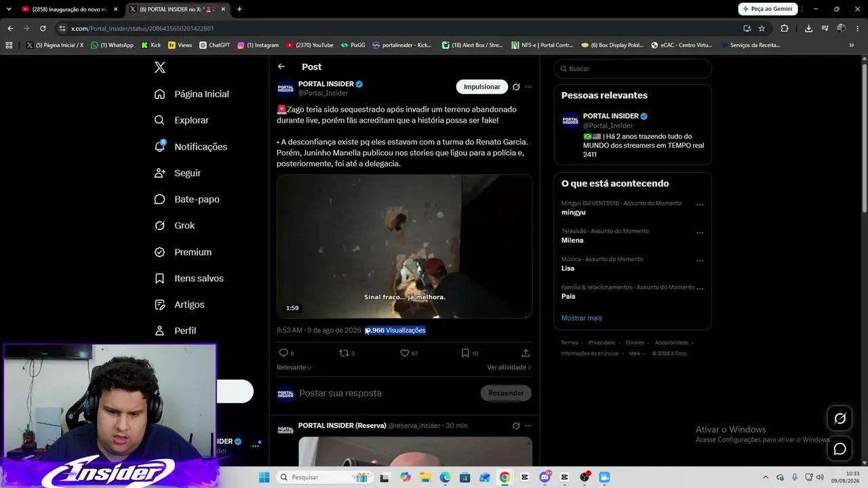Image resolution: width=868 pixels, height=488 pixels.
Task: Open a new browser tab
Action: [x=239, y=9]
